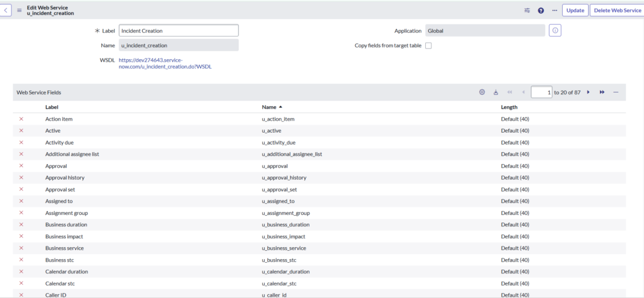
Task: Open the list gear personalize icon
Action: [x=482, y=92]
